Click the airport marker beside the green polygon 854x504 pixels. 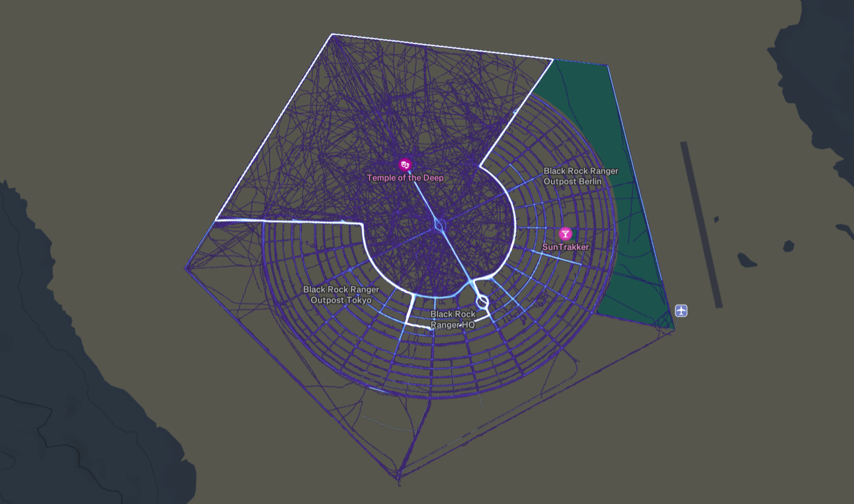(680, 311)
